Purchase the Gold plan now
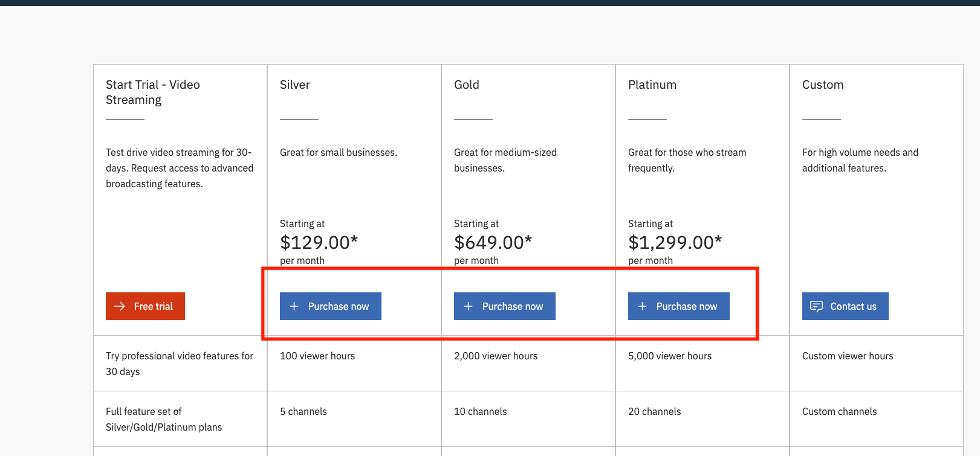This screenshot has width=980, height=456. click(505, 306)
